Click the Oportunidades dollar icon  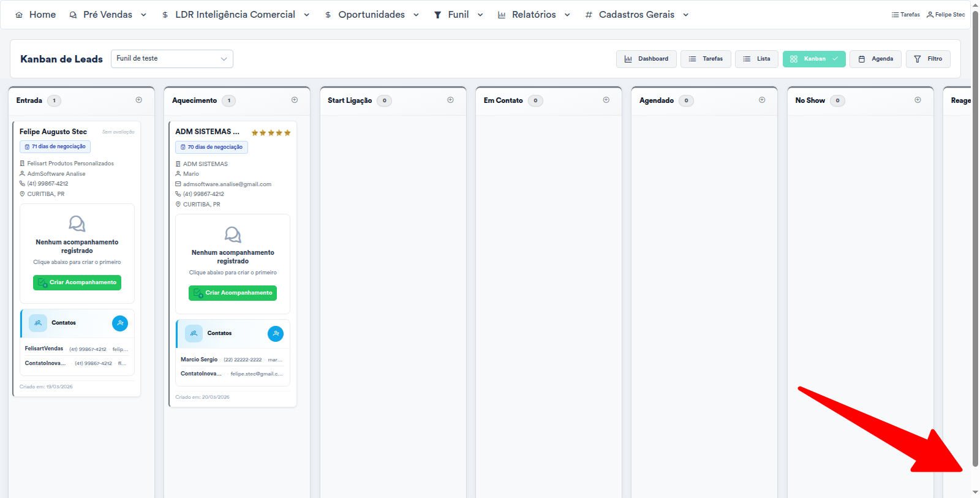[x=328, y=15]
